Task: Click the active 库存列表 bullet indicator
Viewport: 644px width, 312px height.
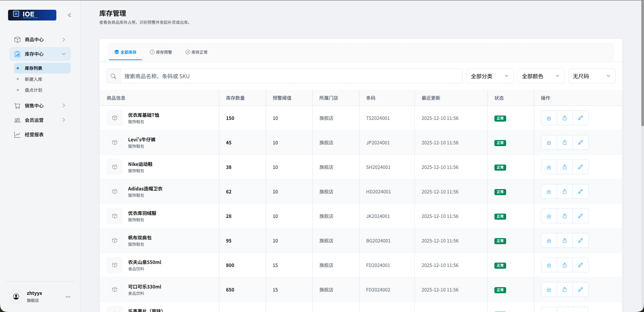Action: click(18, 68)
